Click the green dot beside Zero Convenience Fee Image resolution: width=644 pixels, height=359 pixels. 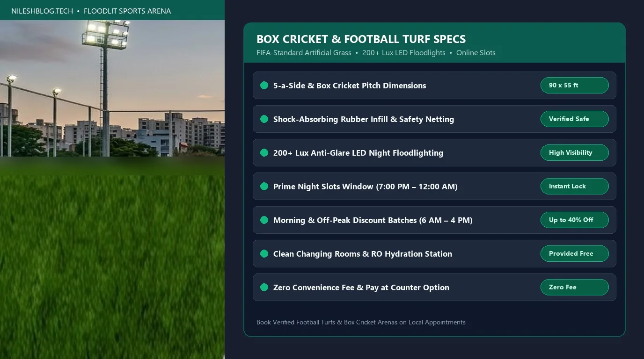pyautogui.click(x=264, y=287)
